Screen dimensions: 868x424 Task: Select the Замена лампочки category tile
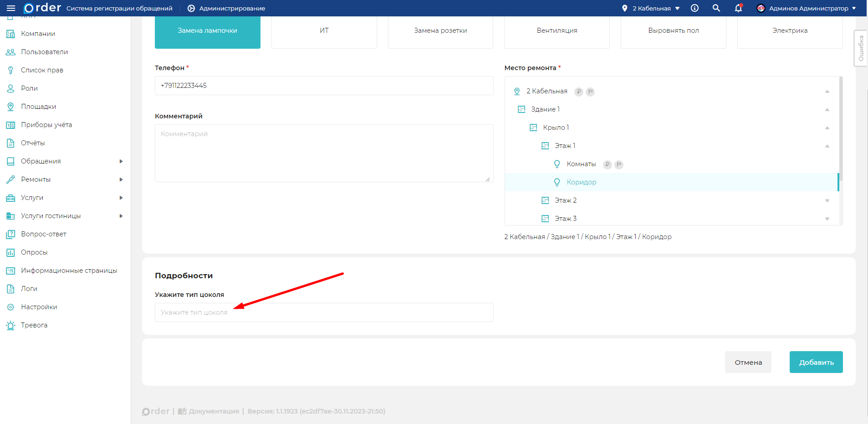[207, 31]
